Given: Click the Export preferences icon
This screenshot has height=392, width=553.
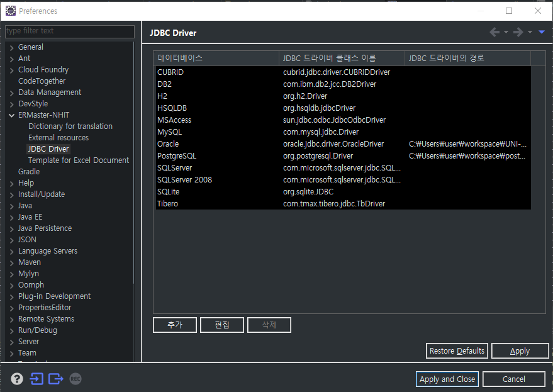Looking at the screenshot, I should [56, 379].
